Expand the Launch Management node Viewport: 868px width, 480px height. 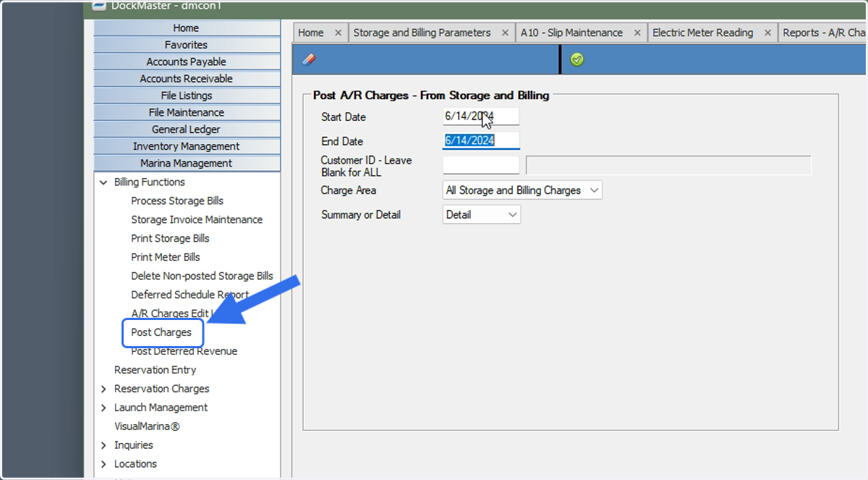click(103, 408)
